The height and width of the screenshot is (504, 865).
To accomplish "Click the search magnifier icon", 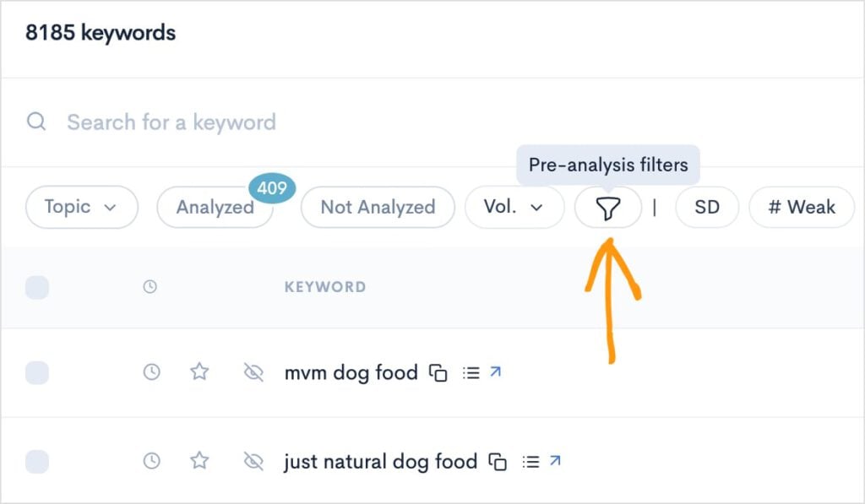I will click(x=35, y=122).
